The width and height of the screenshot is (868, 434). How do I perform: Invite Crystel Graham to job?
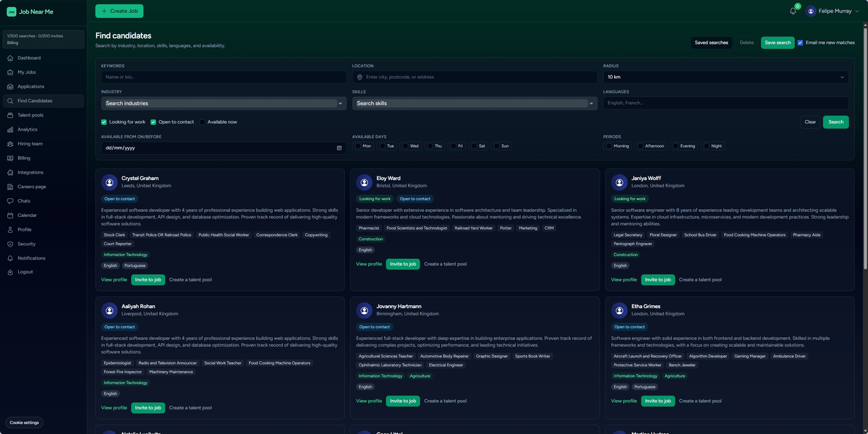(x=148, y=280)
